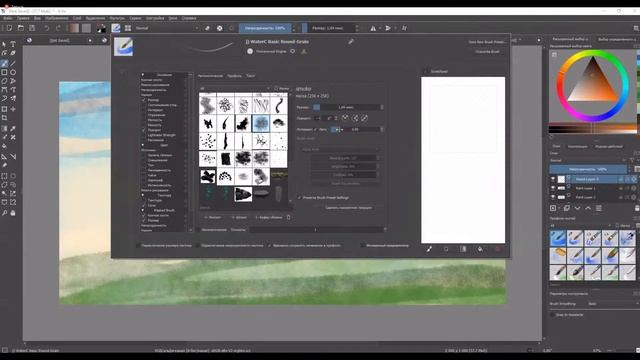Hide Paint Layer 3 visibility eye

point(553,179)
